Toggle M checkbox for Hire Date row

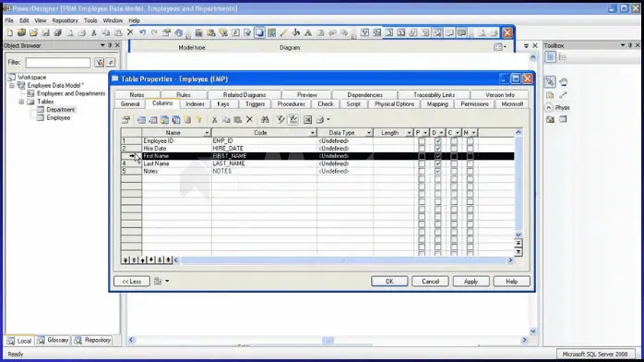[x=470, y=149]
